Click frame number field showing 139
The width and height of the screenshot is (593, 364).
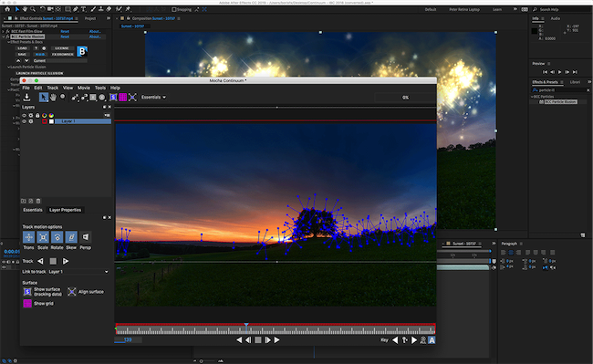(129, 339)
